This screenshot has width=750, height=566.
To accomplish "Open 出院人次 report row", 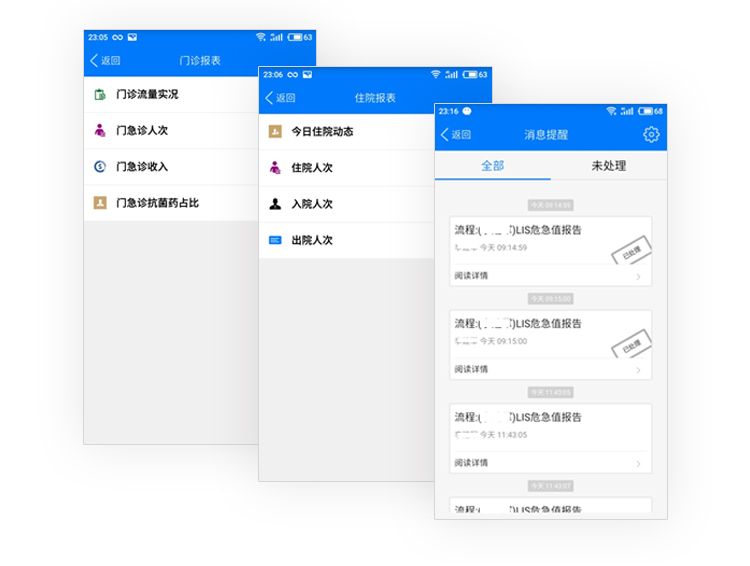I will pyautogui.click(x=346, y=240).
